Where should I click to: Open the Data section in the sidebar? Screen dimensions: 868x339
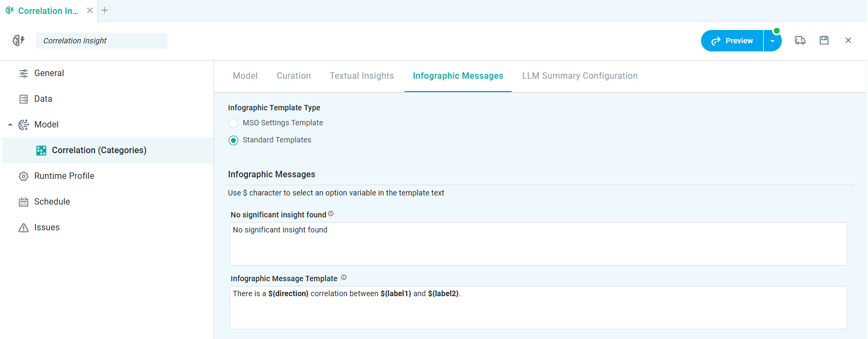[43, 99]
